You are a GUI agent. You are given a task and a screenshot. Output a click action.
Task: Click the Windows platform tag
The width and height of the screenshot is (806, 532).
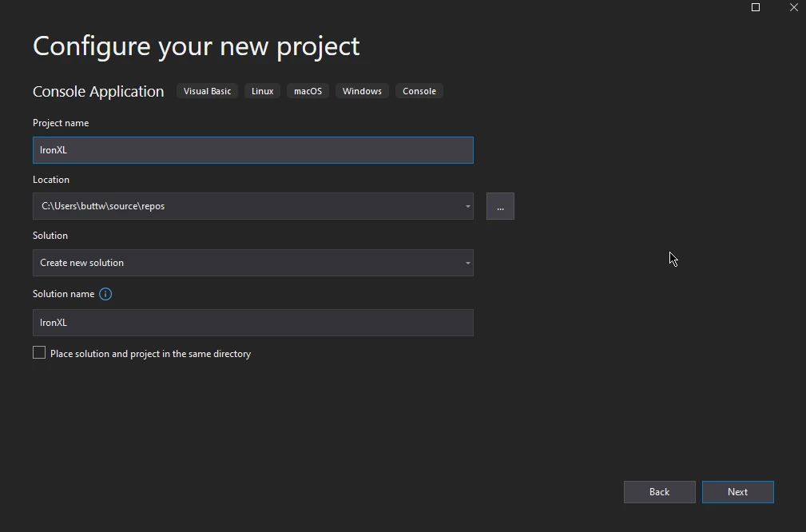362,91
